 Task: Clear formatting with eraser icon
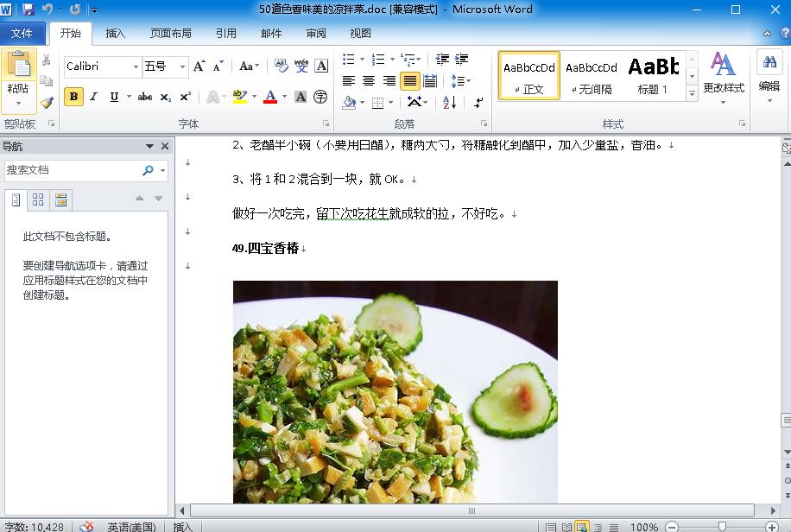tap(281, 66)
